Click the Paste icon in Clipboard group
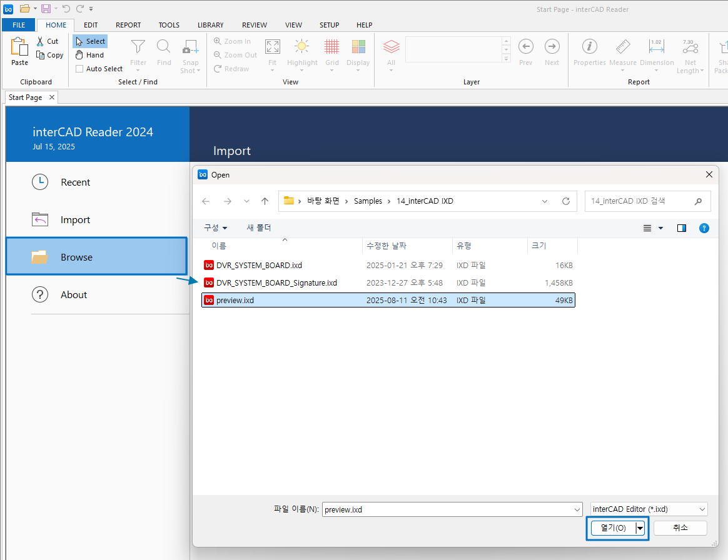This screenshot has width=728, height=560. point(19,47)
